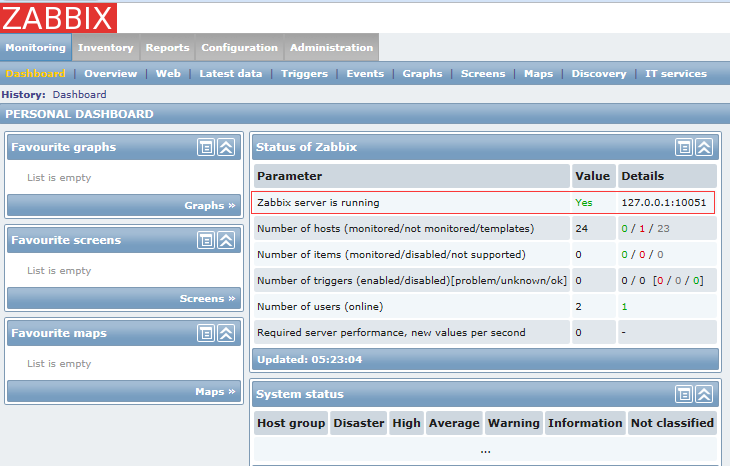This screenshot has height=466, width=730.
Task: Collapse the System status widget
Action: click(704, 394)
